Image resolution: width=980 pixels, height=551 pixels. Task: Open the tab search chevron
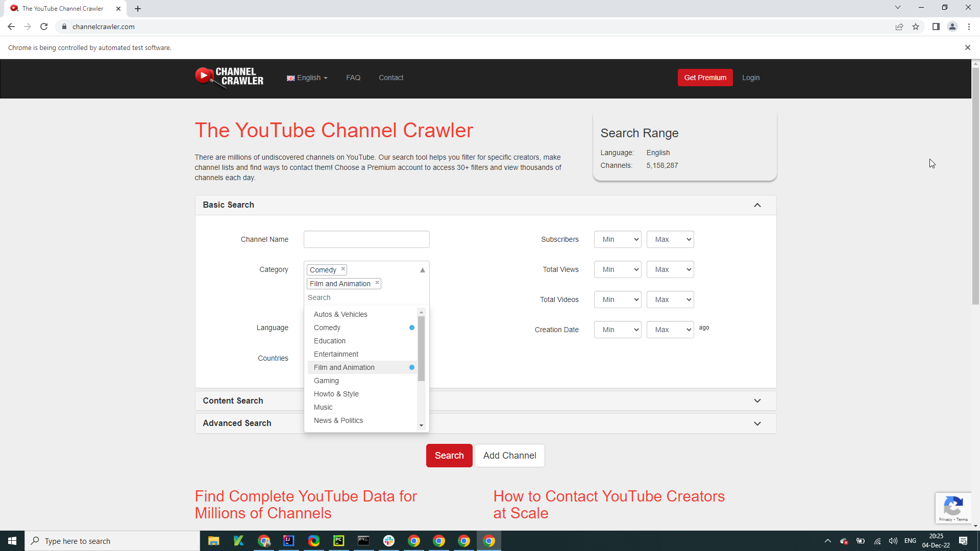898,8
